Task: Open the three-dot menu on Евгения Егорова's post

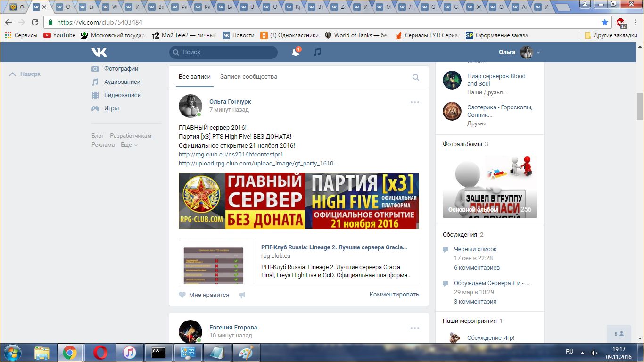Action: point(415,328)
